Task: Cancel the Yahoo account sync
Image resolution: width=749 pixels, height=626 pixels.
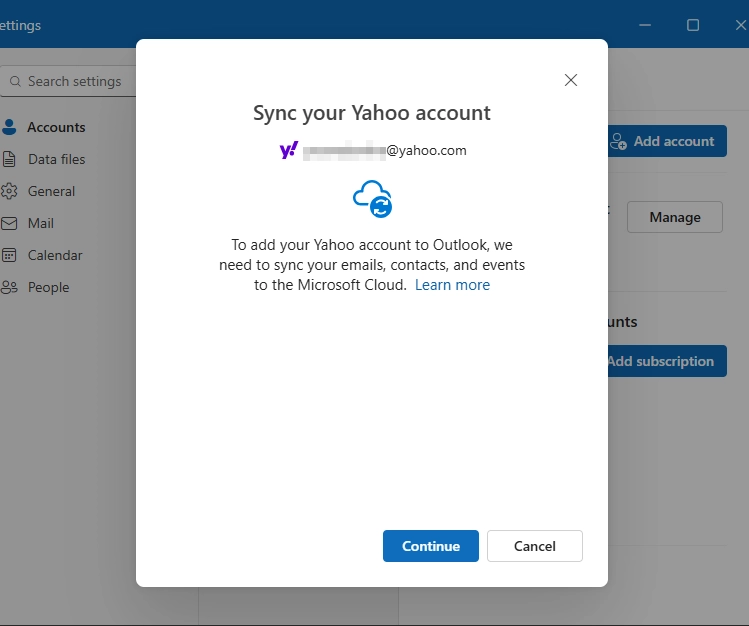Action: (535, 546)
